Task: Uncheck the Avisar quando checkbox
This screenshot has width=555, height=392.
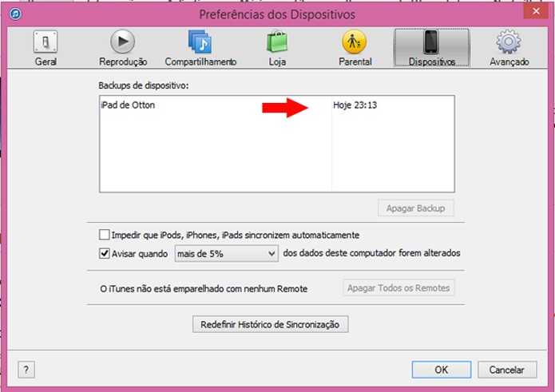Action: 105,253
